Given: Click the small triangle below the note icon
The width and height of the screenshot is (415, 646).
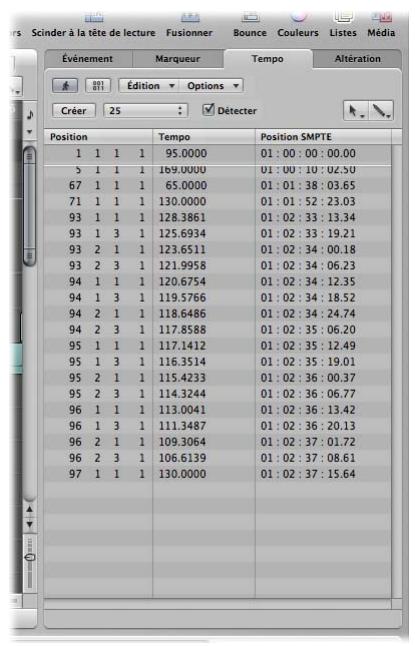Looking at the screenshot, I should pyautogui.click(x=30, y=132).
